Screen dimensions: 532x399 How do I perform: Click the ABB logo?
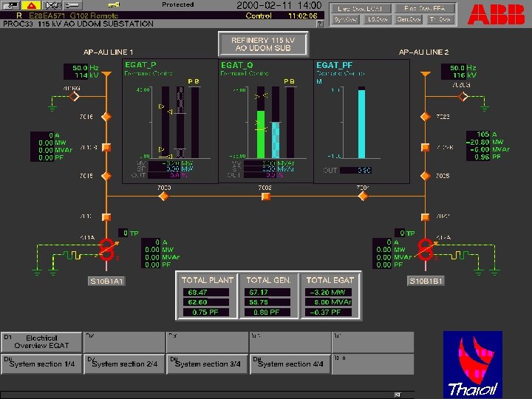[x=496, y=15]
